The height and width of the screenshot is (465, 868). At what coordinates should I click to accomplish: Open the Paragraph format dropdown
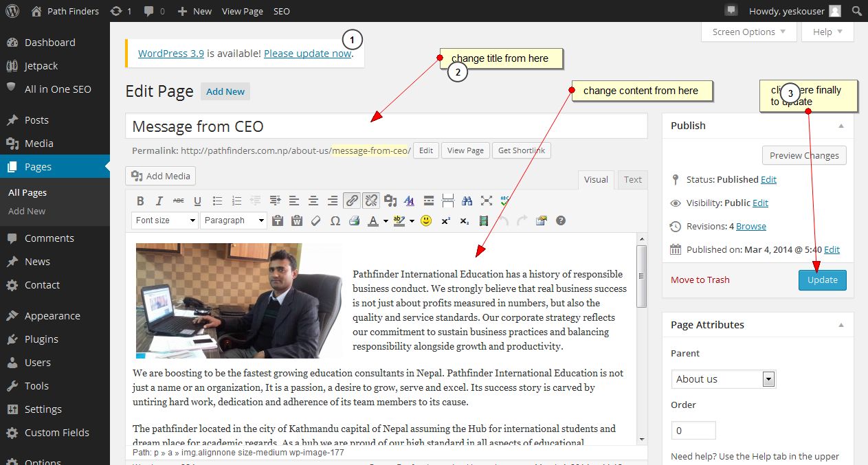click(x=234, y=220)
